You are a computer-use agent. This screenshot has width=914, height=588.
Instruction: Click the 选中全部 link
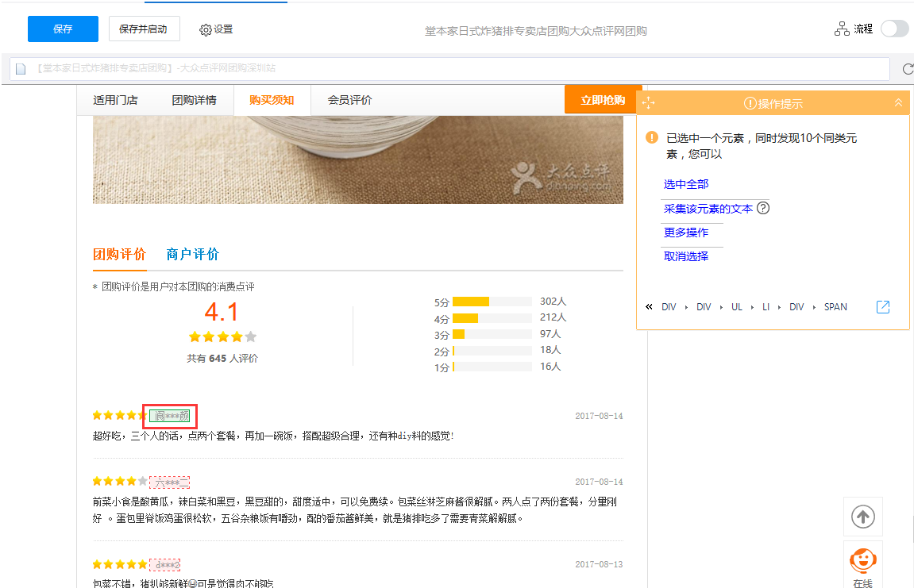[686, 184]
